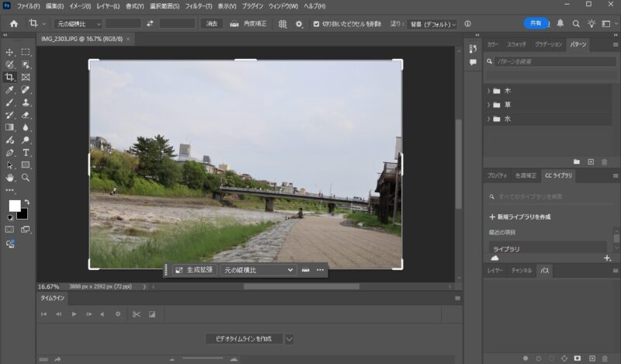Click the ビデオタイムラインを作成 button

[244, 339]
